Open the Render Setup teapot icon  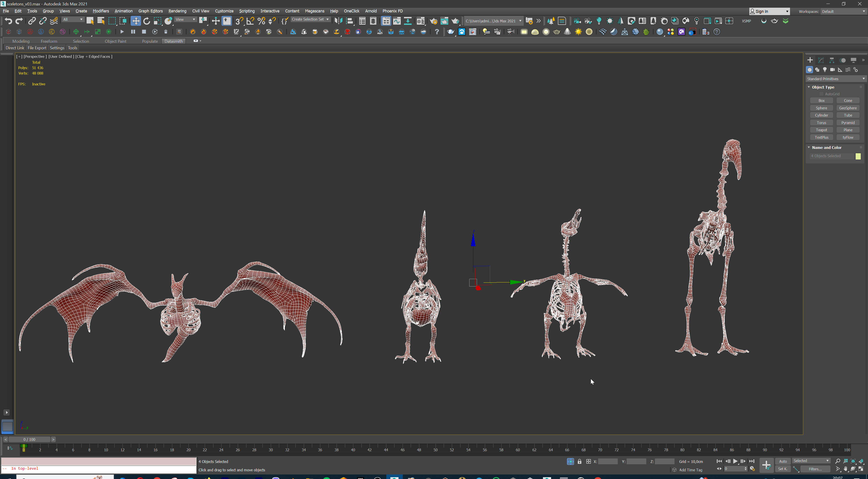[433, 21]
